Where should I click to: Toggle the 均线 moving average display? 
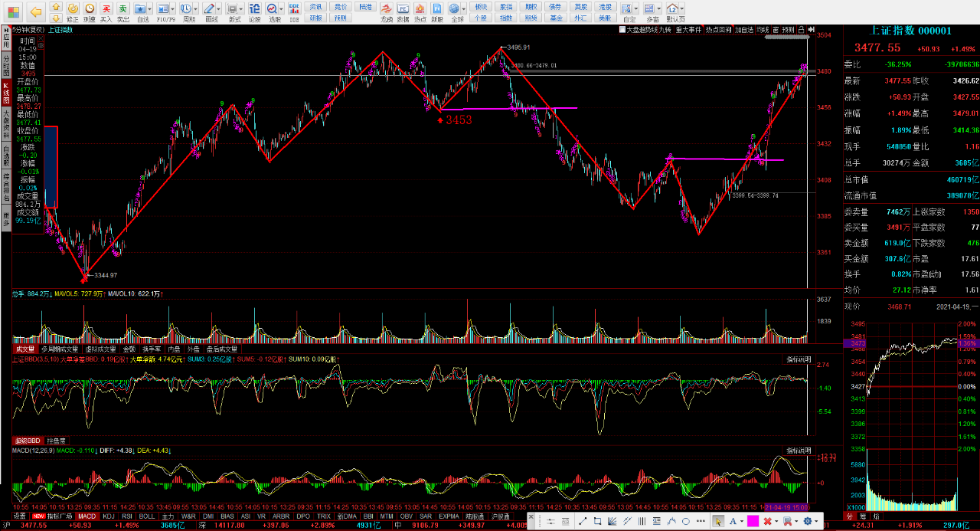tap(763, 30)
